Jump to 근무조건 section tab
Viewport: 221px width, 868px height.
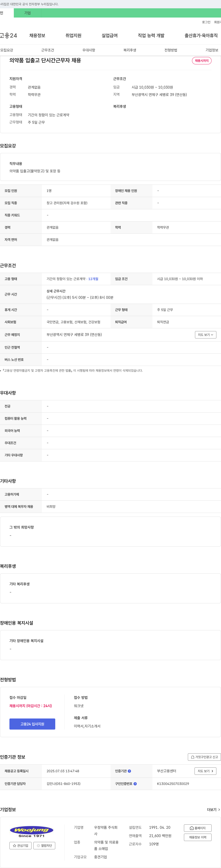click(x=48, y=50)
